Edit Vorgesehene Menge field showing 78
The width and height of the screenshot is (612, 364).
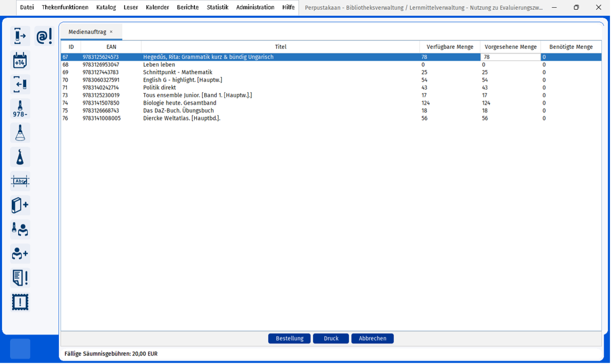click(510, 57)
